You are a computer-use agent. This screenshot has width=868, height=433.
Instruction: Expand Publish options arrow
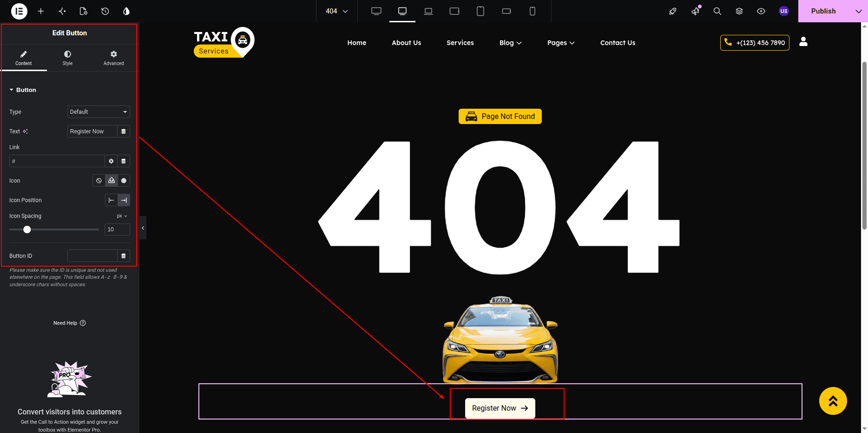point(858,11)
